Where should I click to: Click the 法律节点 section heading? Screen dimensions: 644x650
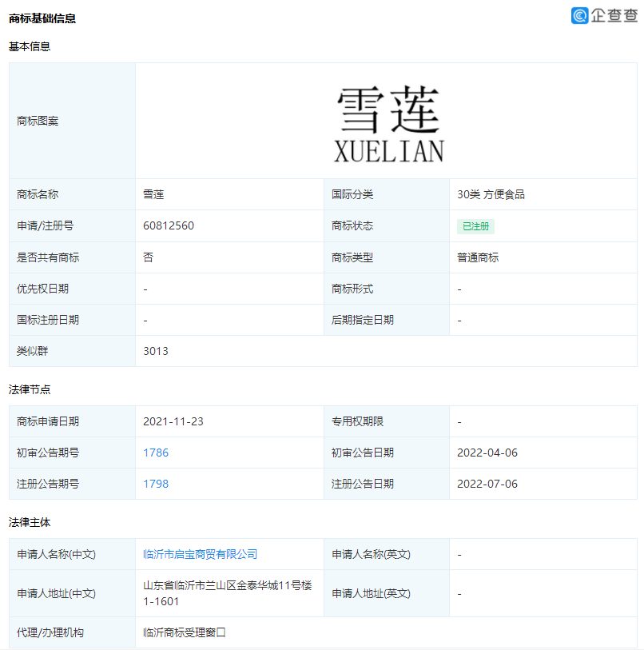(30, 389)
